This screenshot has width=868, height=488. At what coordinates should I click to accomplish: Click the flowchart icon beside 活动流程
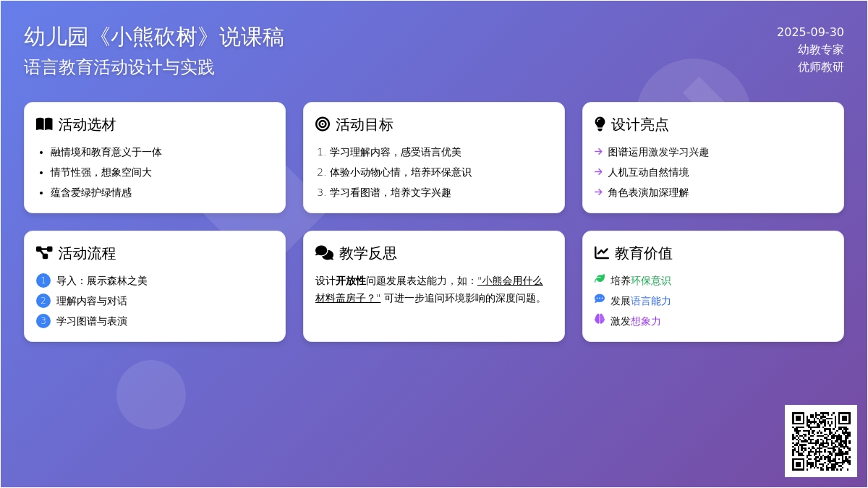click(x=44, y=253)
